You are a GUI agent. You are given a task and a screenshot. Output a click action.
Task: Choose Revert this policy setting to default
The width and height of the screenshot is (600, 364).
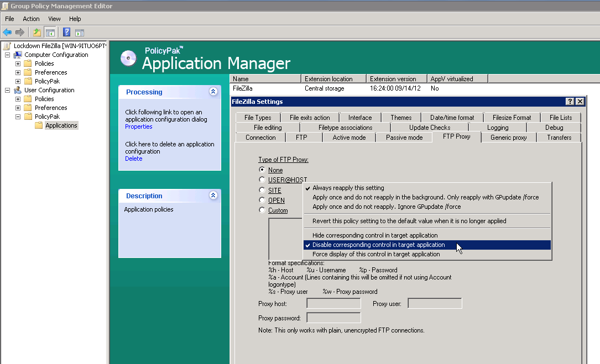(427, 221)
